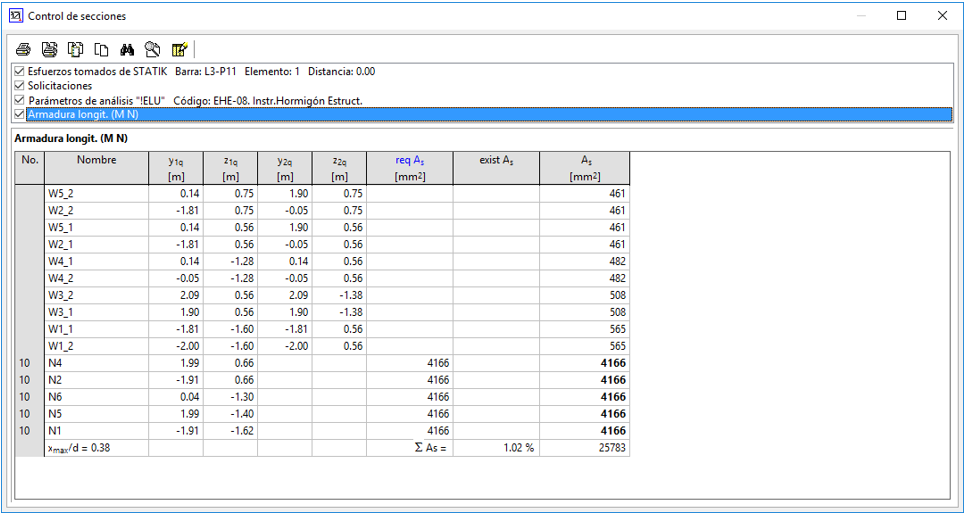Uncheck Parámetros de análisis checkbox
The width and height of the screenshot is (967, 517).
pos(19,100)
